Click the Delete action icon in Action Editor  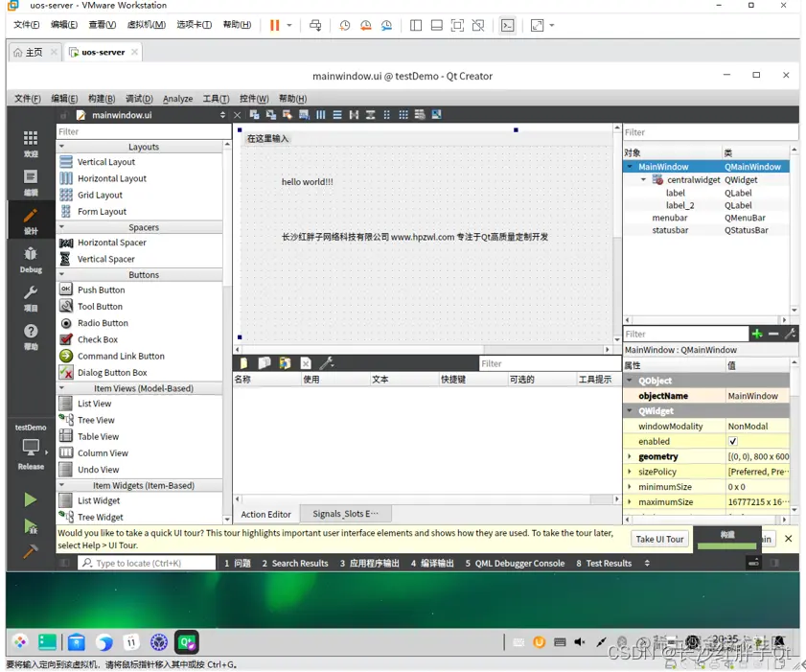click(x=306, y=363)
